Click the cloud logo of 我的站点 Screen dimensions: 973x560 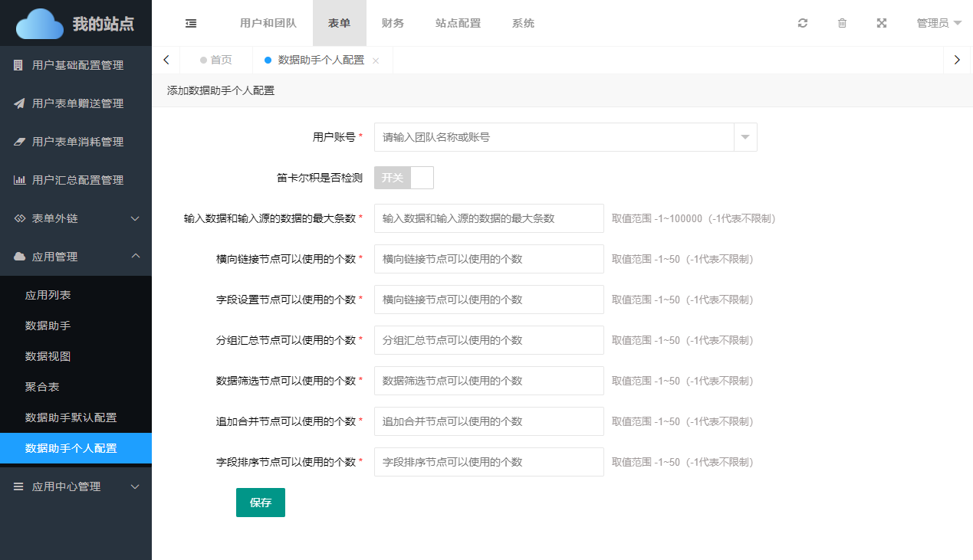[40, 23]
